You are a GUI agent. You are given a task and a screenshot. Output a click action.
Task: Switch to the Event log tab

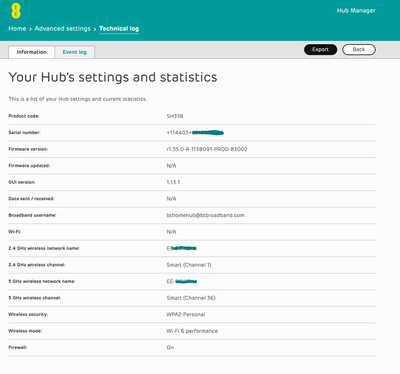click(75, 52)
